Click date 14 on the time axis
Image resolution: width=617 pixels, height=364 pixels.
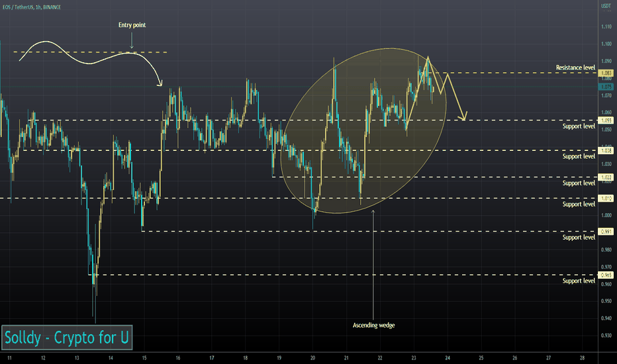(x=111, y=358)
